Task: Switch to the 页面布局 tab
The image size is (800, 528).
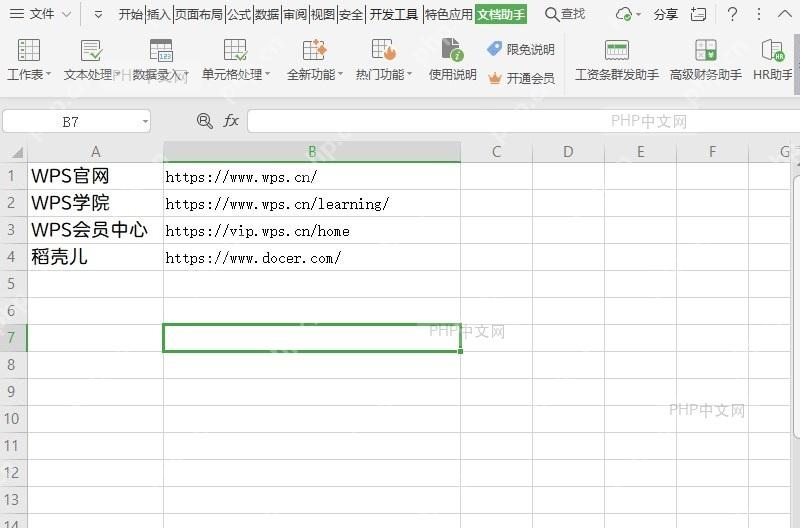Action: (199, 14)
